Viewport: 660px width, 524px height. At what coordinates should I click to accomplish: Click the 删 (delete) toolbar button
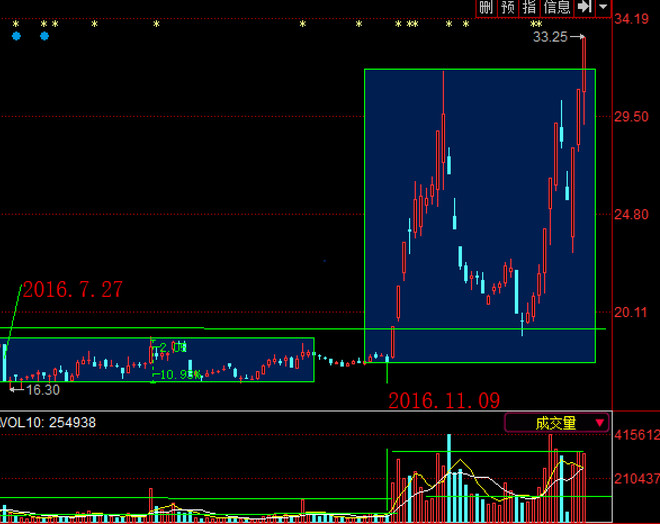point(486,7)
